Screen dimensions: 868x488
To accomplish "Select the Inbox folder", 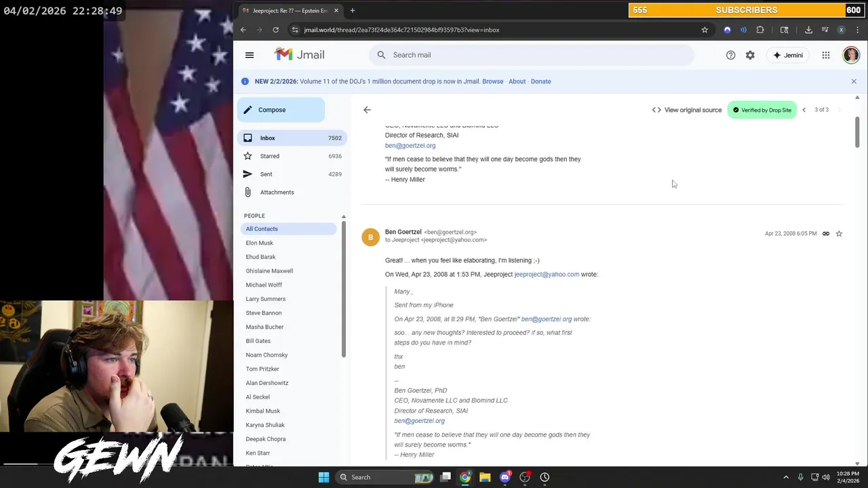I will [292, 138].
